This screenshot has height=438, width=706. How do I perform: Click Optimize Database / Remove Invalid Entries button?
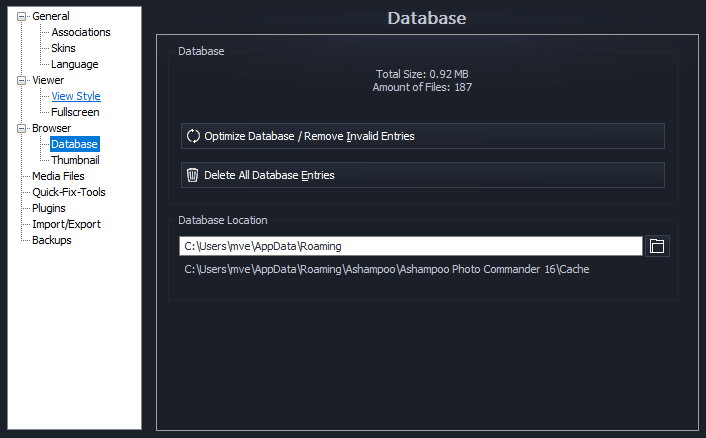[x=422, y=136]
